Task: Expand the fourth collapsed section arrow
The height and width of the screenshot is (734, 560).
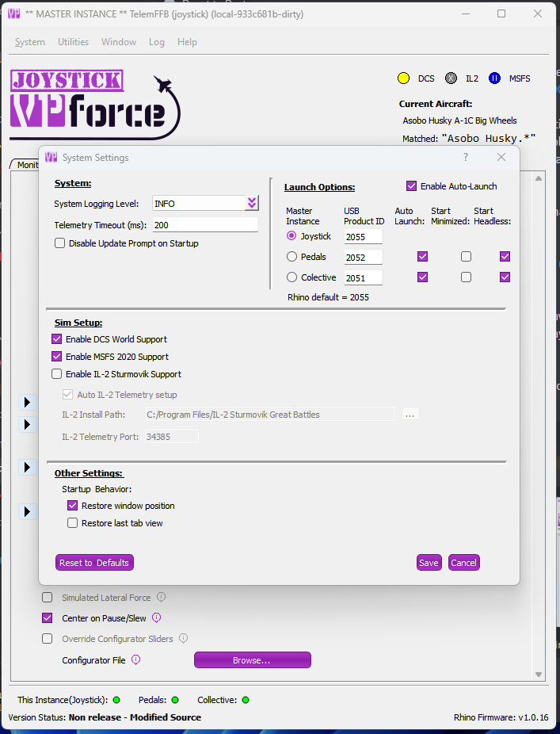Action: point(27,511)
